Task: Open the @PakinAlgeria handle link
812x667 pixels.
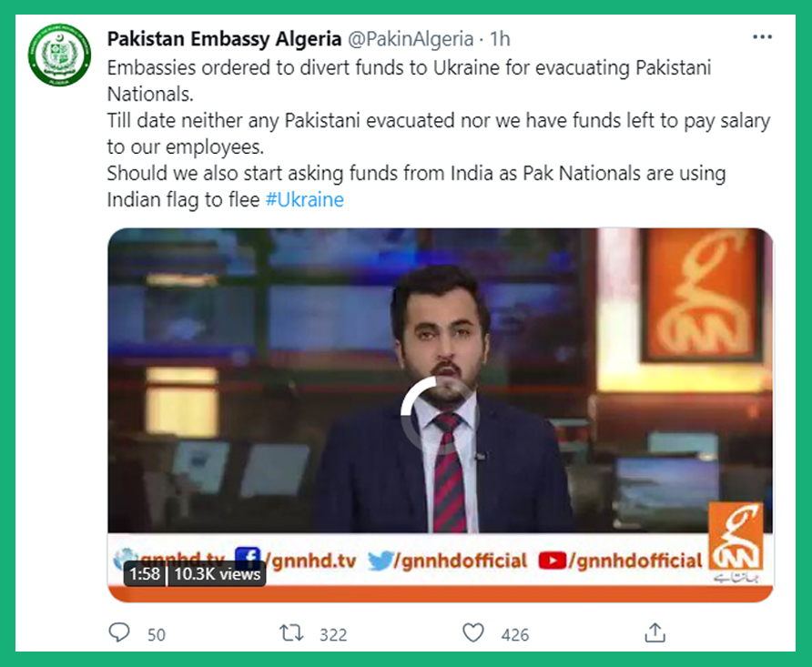Action: [411, 39]
